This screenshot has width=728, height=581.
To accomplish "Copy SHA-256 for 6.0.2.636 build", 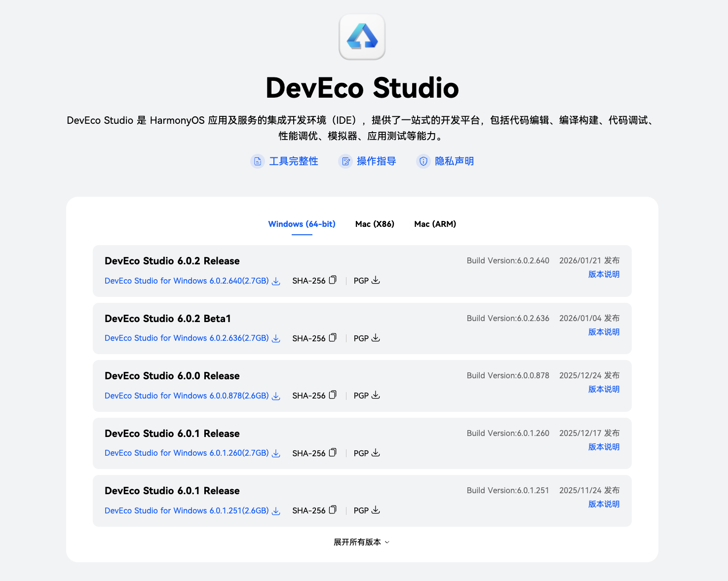I will pyautogui.click(x=333, y=338).
